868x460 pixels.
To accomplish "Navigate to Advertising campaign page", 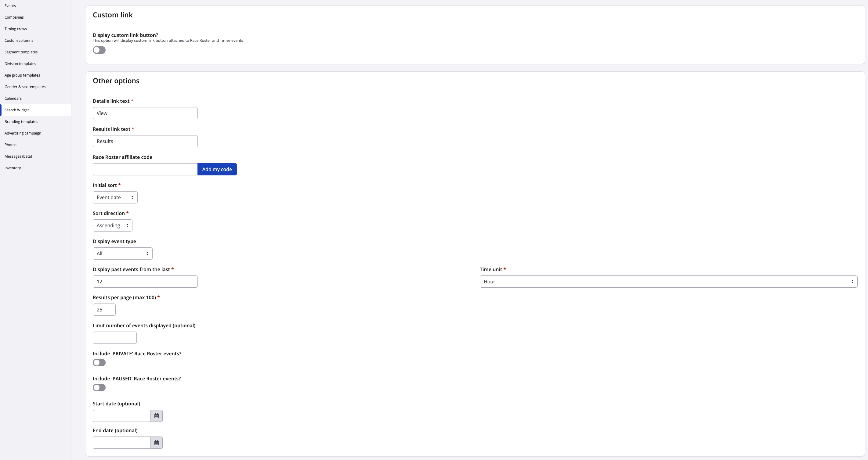I will click(x=23, y=133).
